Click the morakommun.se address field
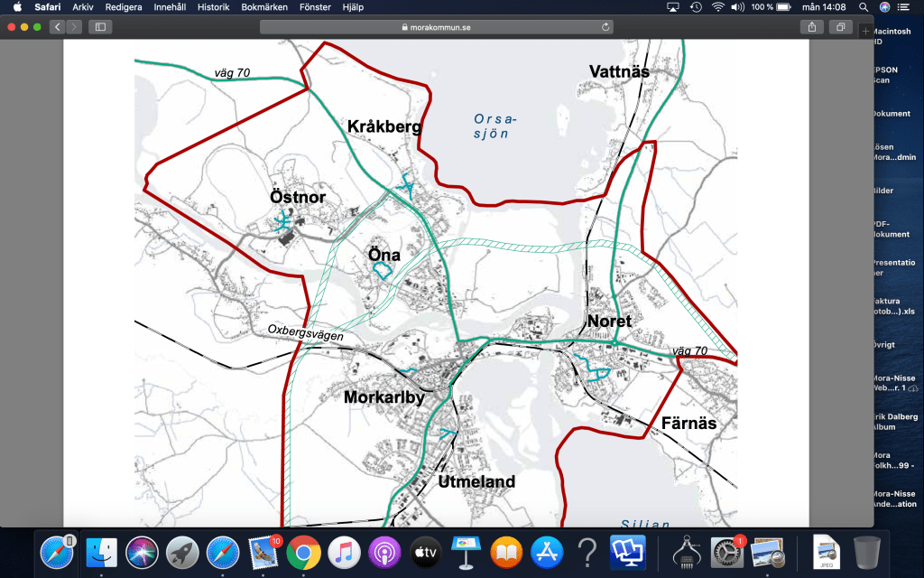Image resolution: width=924 pixels, height=578 pixels. point(436,27)
